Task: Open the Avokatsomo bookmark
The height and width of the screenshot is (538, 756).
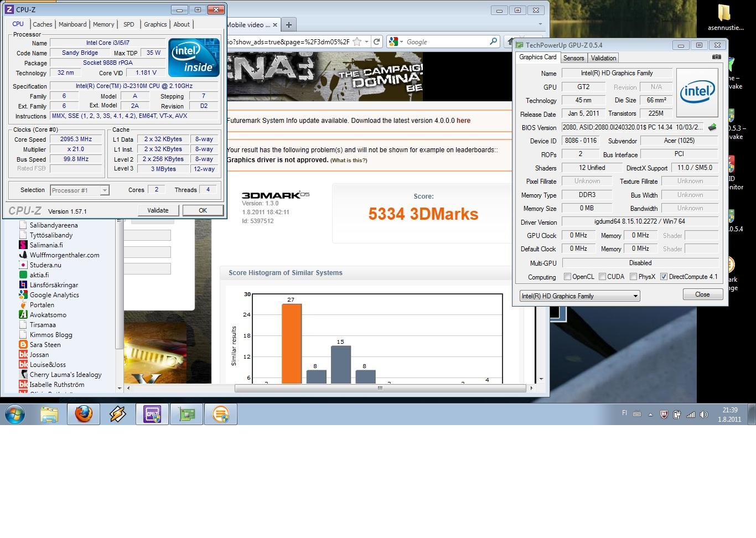Action: pyautogui.click(x=48, y=315)
